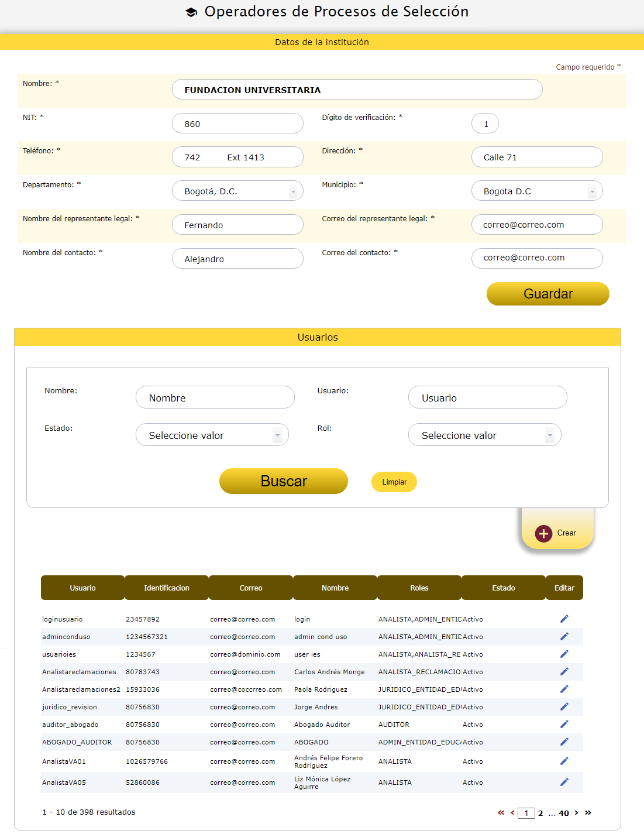
Task: Click the Guardar button
Action: pyautogui.click(x=547, y=294)
